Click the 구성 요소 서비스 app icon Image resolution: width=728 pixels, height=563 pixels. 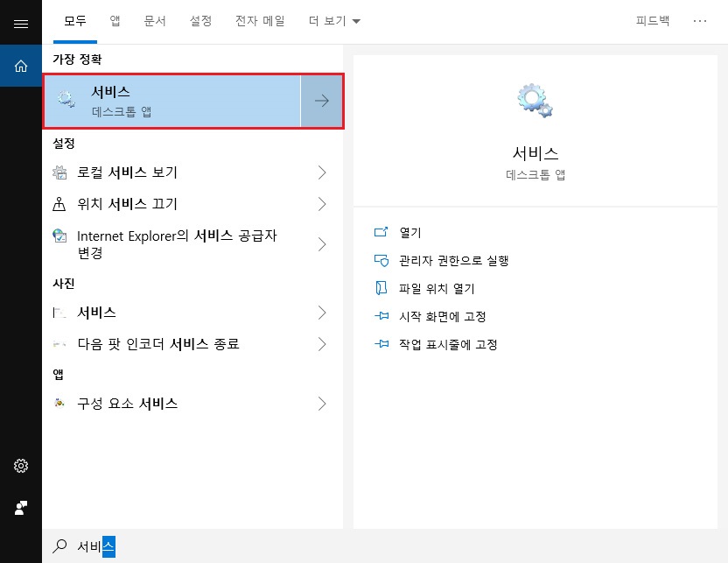click(x=59, y=403)
